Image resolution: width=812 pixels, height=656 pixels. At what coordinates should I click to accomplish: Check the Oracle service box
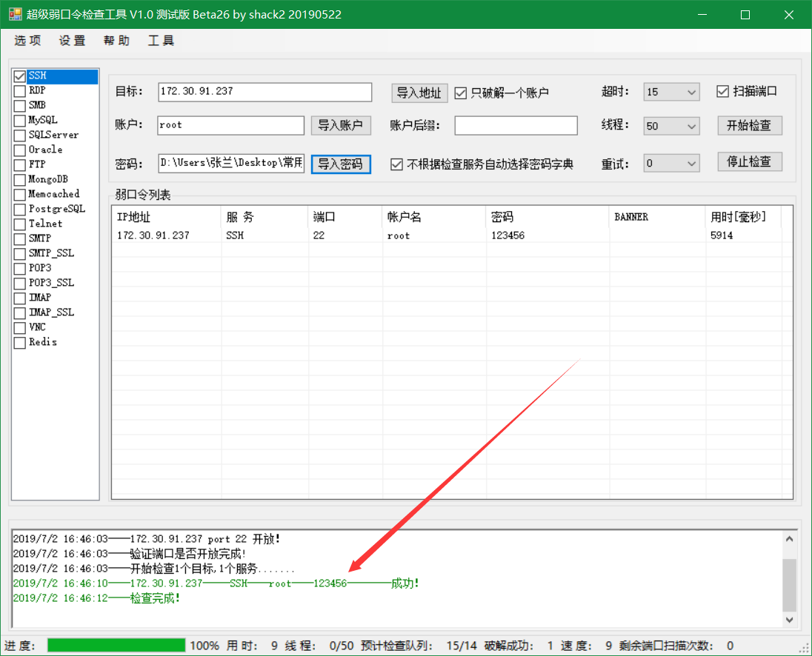20,150
